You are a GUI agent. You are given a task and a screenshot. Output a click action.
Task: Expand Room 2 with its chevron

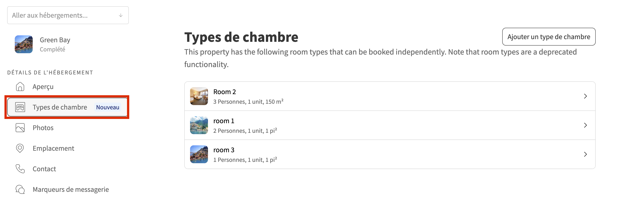point(585,96)
